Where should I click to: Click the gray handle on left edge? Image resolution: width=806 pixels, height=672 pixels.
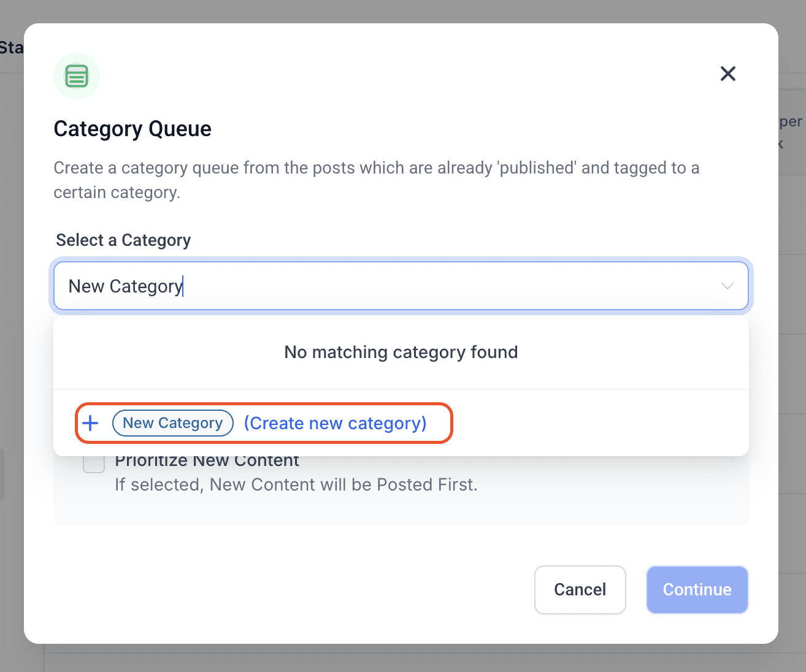(x=2, y=475)
